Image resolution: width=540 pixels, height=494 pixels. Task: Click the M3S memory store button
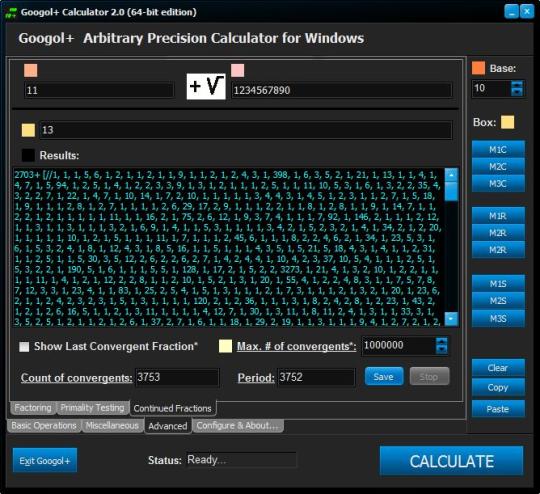click(x=498, y=318)
